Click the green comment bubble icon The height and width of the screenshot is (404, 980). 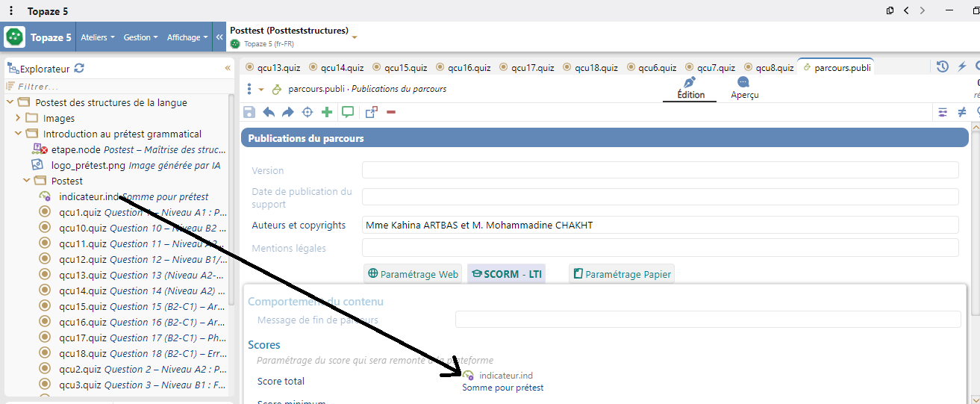pyautogui.click(x=348, y=112)
